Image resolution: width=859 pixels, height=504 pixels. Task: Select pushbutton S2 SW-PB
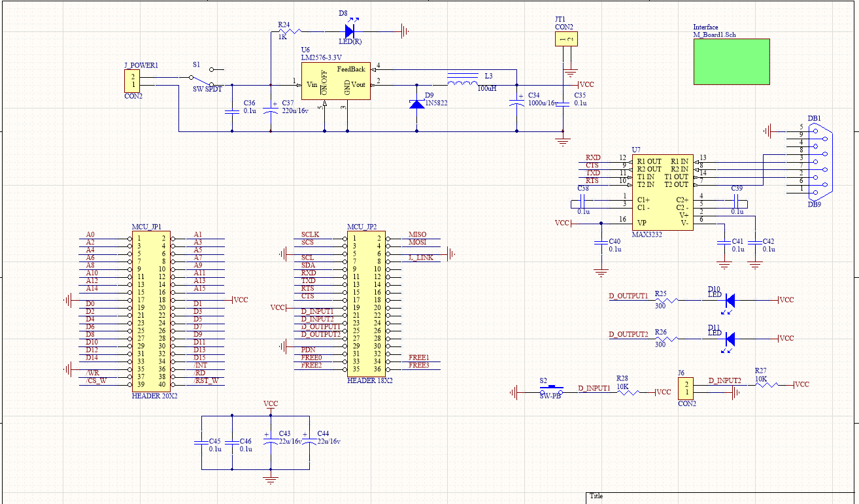coord(550,390)
